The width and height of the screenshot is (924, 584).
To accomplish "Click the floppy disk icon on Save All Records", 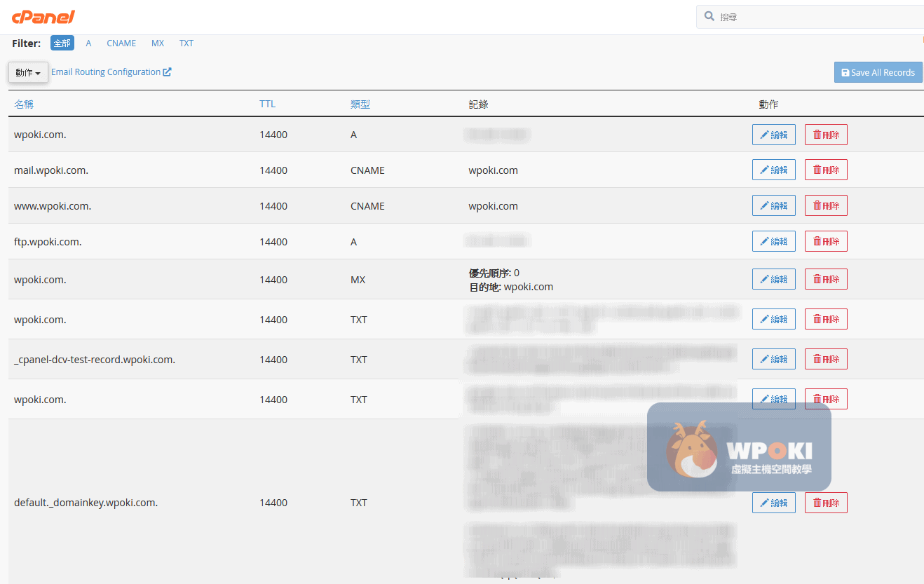I will pos(845,73).
